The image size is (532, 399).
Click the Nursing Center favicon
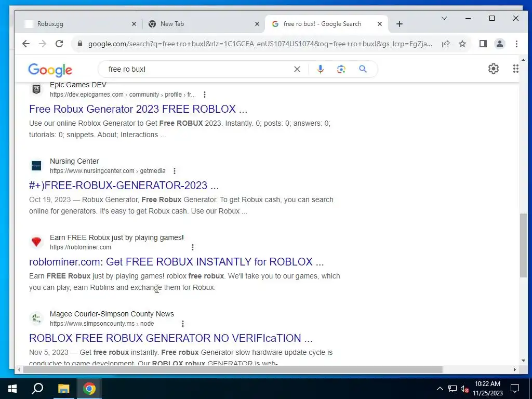tap(36, 166)
